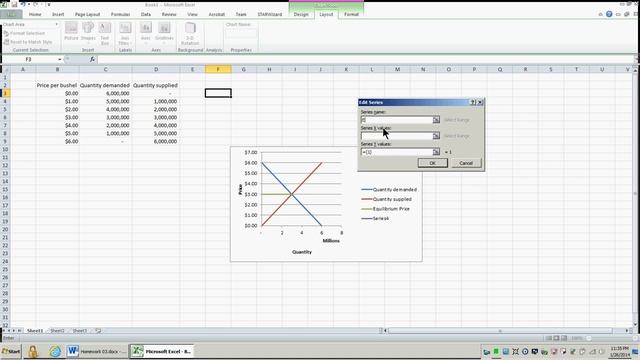
Task: Click Format Selection
Action: pyautogui.click(x=24, y=33)
